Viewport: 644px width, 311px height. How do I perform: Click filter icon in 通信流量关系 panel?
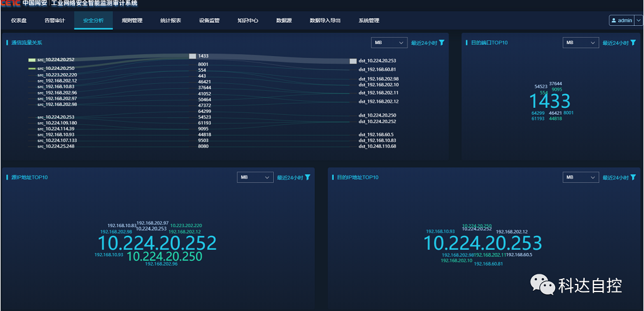[x=442, y=43]
